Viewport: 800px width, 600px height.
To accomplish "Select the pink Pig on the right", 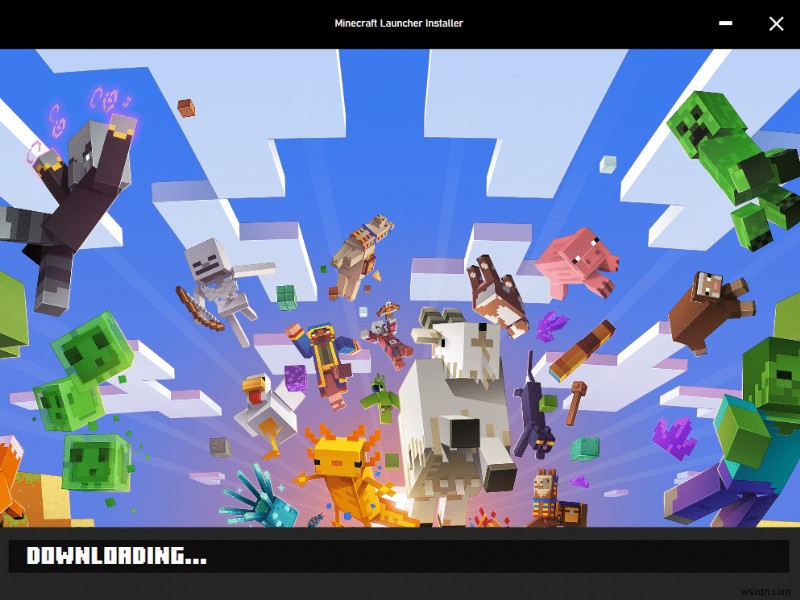I will pyautogui.click(x=585, y=265).
